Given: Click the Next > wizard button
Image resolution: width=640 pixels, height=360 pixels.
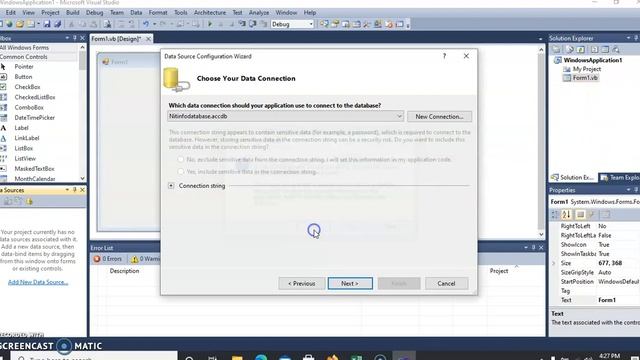Looking at the screenshot, I should pyautogui.click(x=350, y=283).
